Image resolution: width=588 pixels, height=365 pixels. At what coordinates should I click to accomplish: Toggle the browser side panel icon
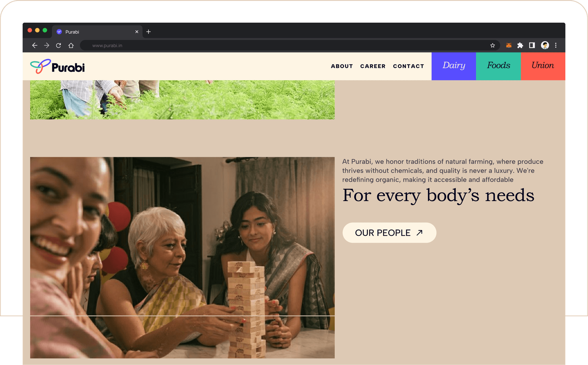point(532,45)
